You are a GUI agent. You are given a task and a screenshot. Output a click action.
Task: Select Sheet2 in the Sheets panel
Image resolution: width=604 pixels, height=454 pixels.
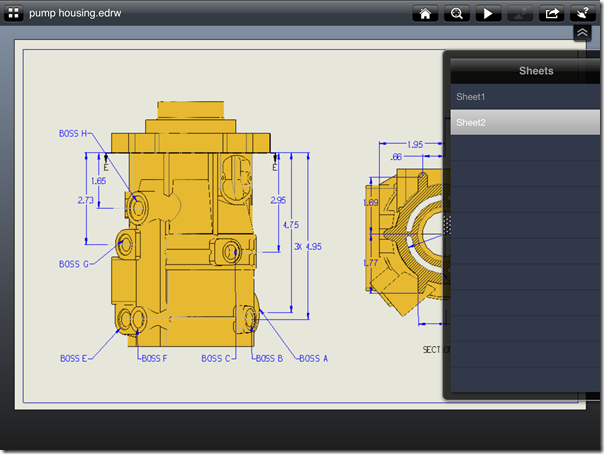tap(525, 122)
